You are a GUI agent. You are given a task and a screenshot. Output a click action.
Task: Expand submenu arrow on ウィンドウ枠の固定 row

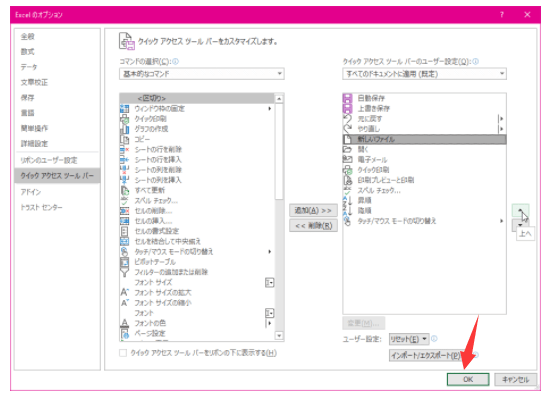270,109
